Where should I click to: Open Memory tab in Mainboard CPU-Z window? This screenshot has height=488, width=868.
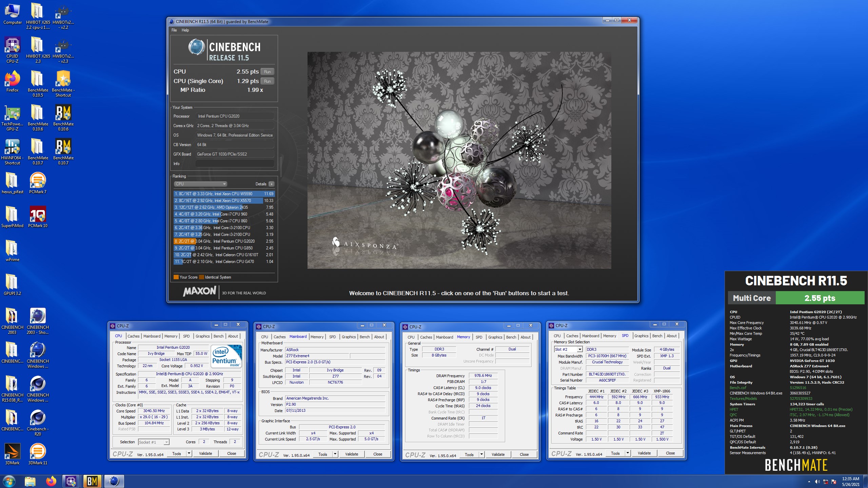click(x=317, y=337)
